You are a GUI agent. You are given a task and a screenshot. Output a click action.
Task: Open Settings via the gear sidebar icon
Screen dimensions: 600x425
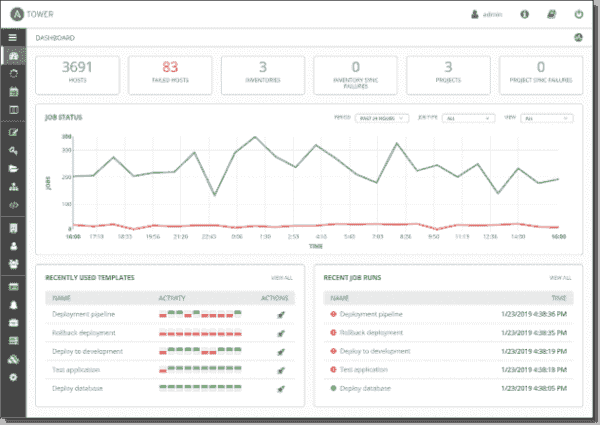click(x=12, y=377)
